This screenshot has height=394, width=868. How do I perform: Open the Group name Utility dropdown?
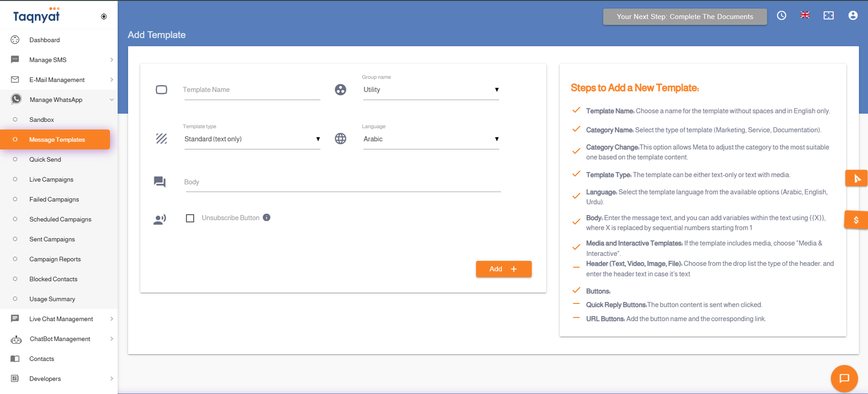click(x=431, y=90)
